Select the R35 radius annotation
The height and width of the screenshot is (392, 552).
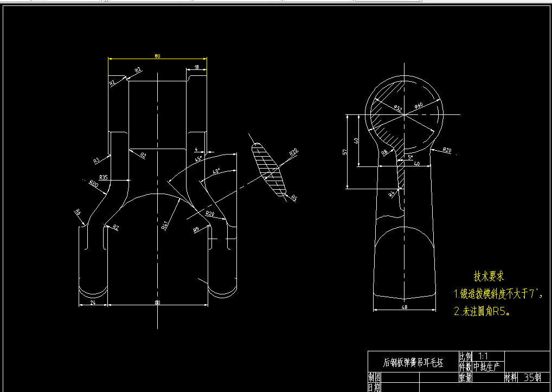point(104,177)
